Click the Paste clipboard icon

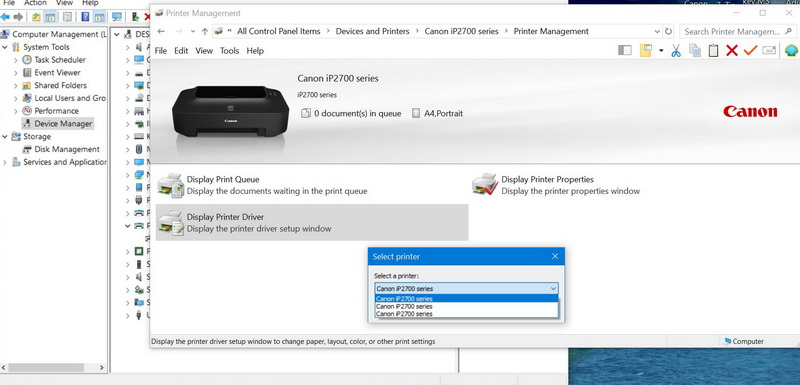click(x=713, y=50)
